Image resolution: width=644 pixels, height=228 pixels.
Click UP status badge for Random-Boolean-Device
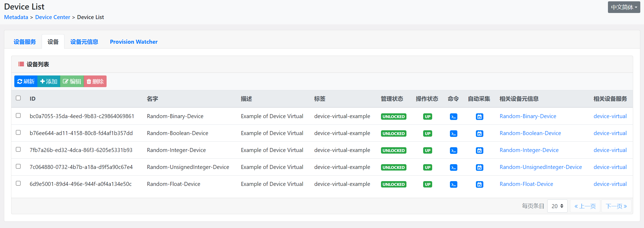[427, 133]
